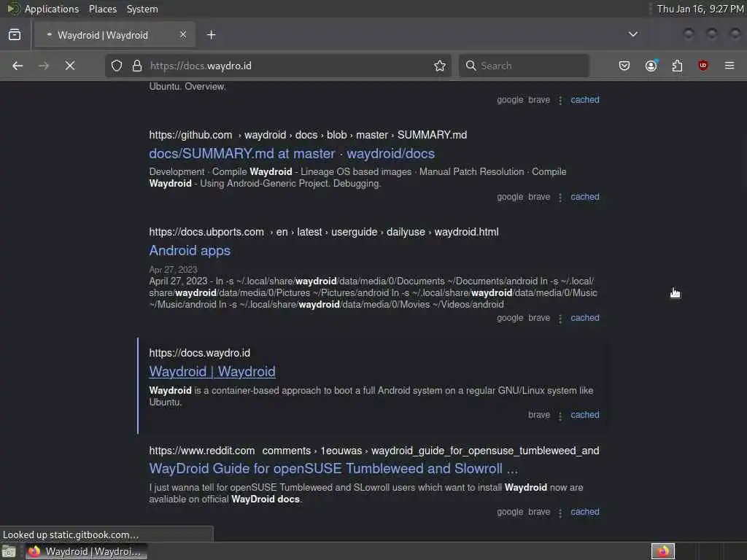The width and height of the screenshot is (747, 560).
Task: Open the Pocket save icon
Action: tap(624, 66)
